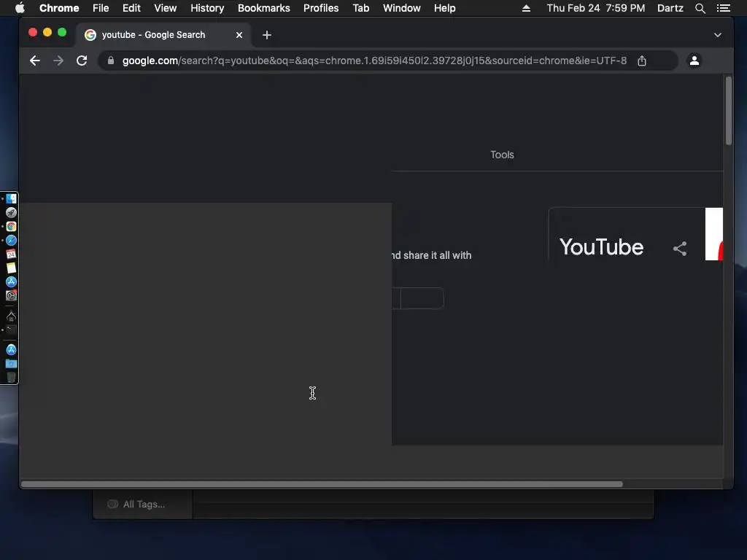Focus the address bar URL field

374,61
